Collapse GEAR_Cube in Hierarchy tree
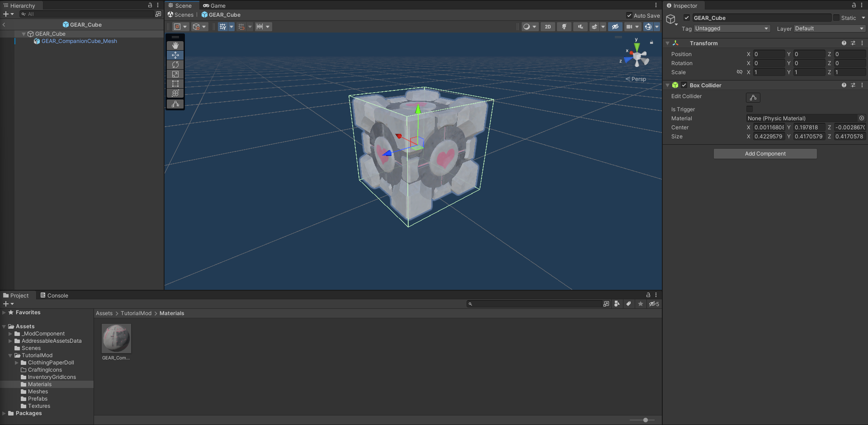Image resolution: width=868 pixels, height=425 pixels. pos(24,34)
